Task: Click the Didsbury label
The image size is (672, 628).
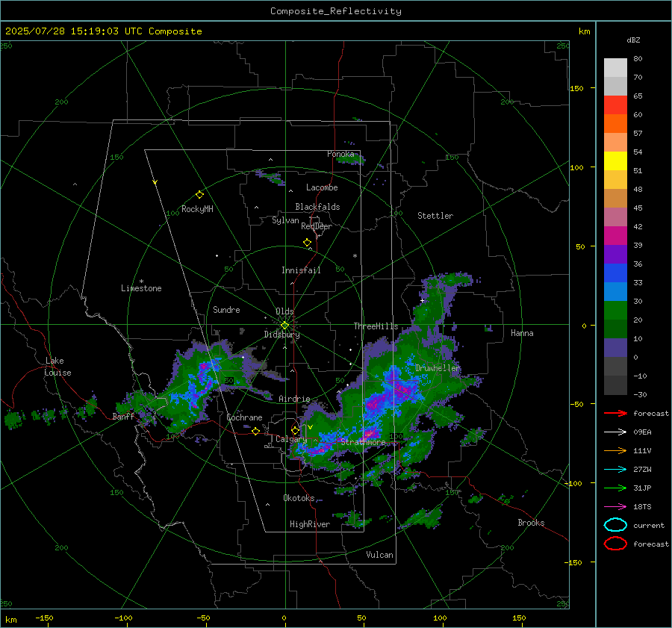Action: point(281,335)
